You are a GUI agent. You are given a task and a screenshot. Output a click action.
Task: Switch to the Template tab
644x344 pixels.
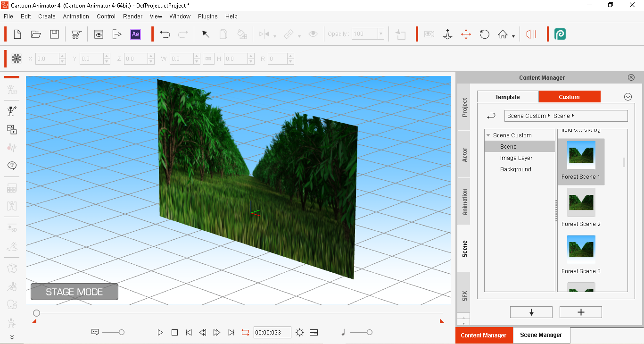[x=507, y=97]
